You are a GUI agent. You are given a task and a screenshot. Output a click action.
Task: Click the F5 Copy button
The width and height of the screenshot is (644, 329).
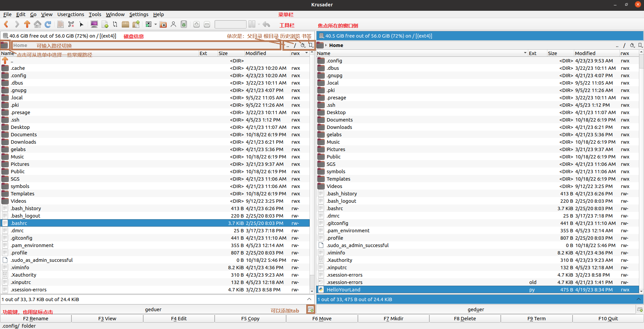pos(250,319)
